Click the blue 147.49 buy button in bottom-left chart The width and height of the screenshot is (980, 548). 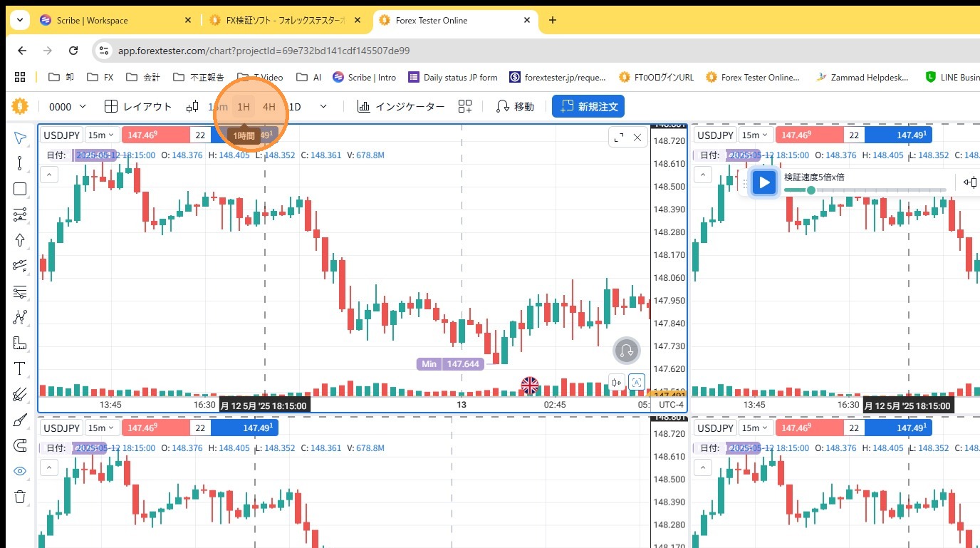click(244, 428)
